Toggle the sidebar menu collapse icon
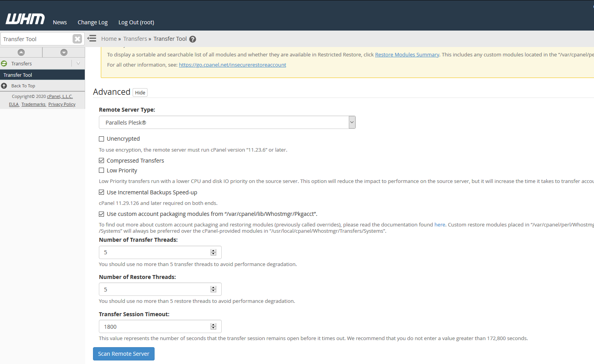 pyautogui.click(x=92, y=38)
